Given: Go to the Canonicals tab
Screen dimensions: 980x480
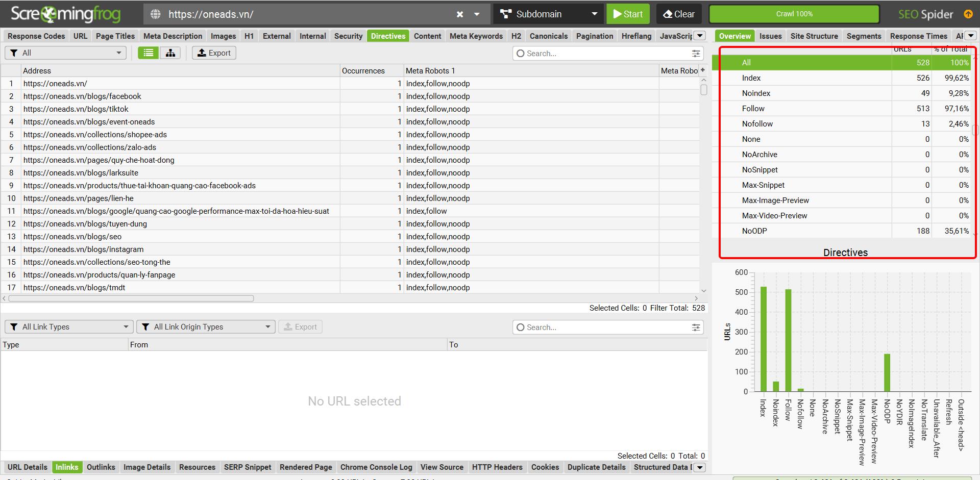Looking at the screenshot, I should click(x=549, y=36).
